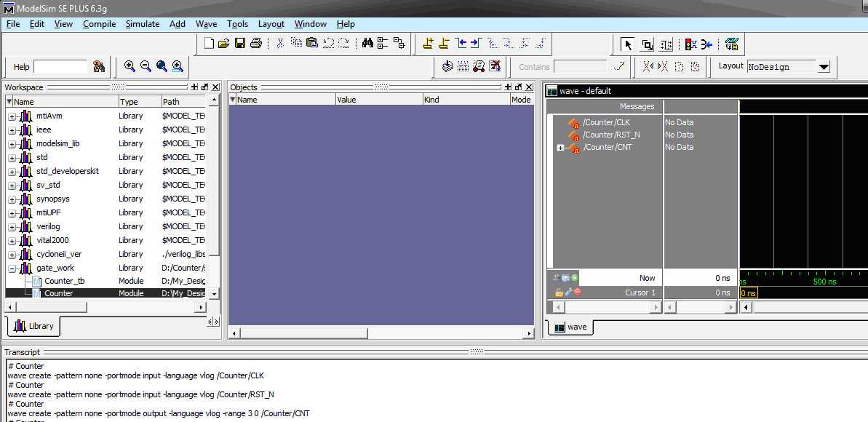
Task: Select the /Counter/RST_N signal
Action: click(611, 135)
